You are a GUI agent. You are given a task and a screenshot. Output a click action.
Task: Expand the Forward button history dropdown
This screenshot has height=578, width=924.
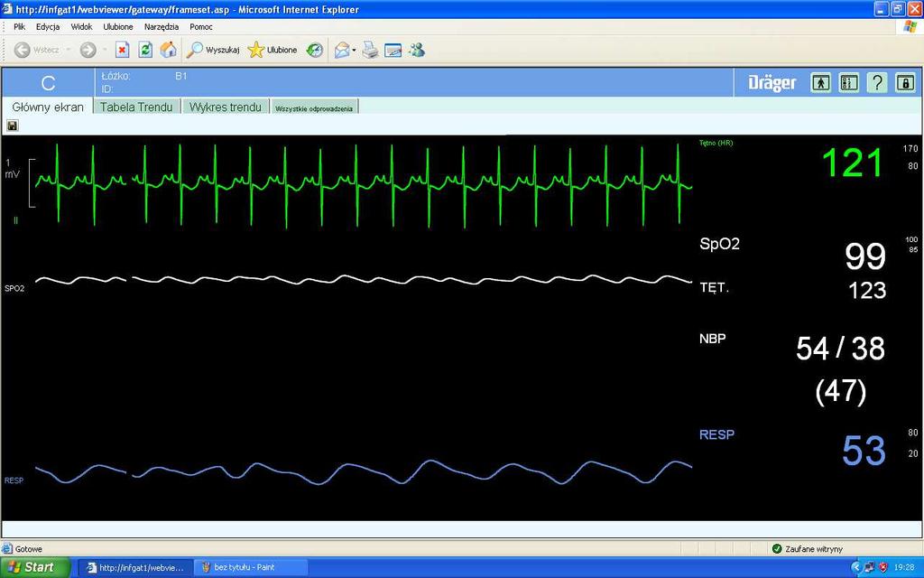tap(105, 51)
